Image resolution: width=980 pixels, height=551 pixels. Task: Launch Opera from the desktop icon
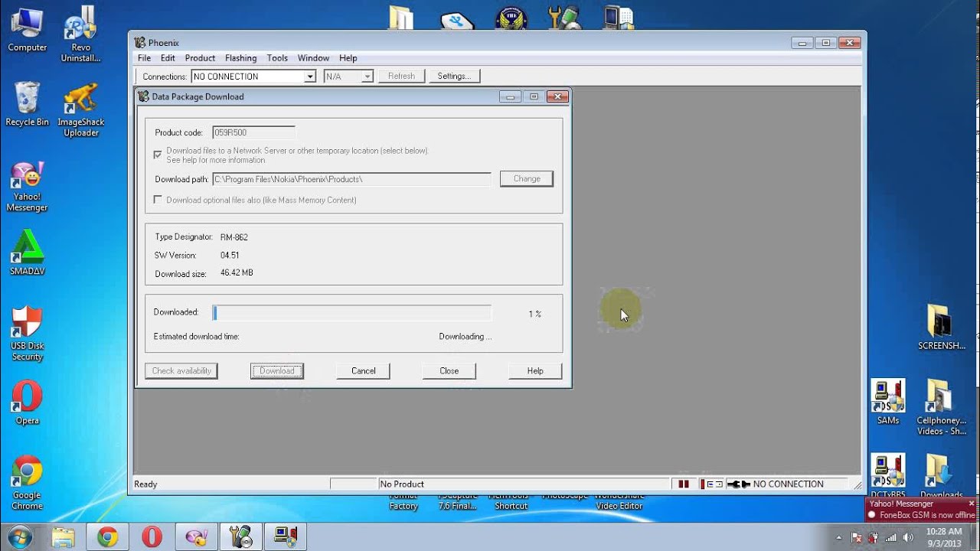[27, 403]
